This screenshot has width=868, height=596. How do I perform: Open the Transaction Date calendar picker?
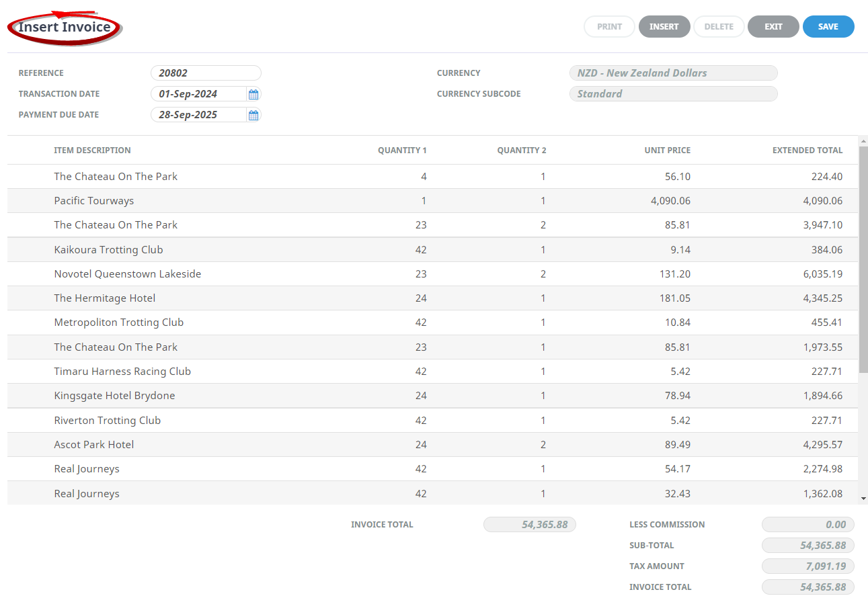[x=253, y=94]
